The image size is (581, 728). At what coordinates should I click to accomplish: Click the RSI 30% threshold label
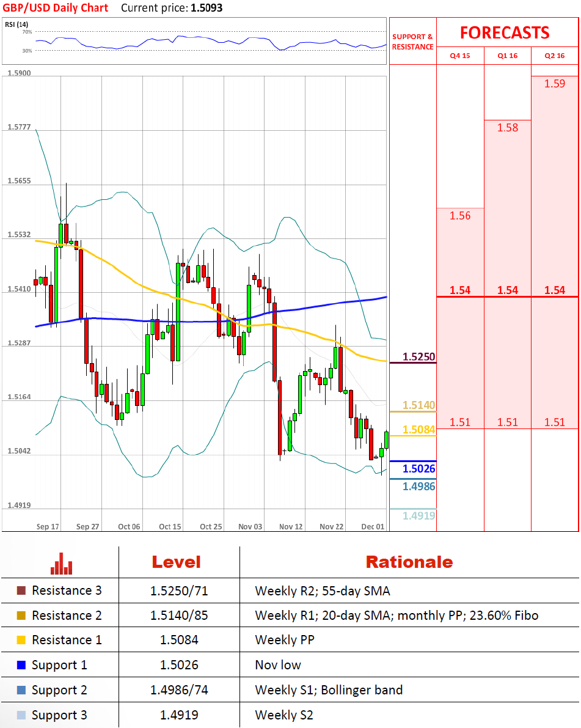[x=27, y=51]
